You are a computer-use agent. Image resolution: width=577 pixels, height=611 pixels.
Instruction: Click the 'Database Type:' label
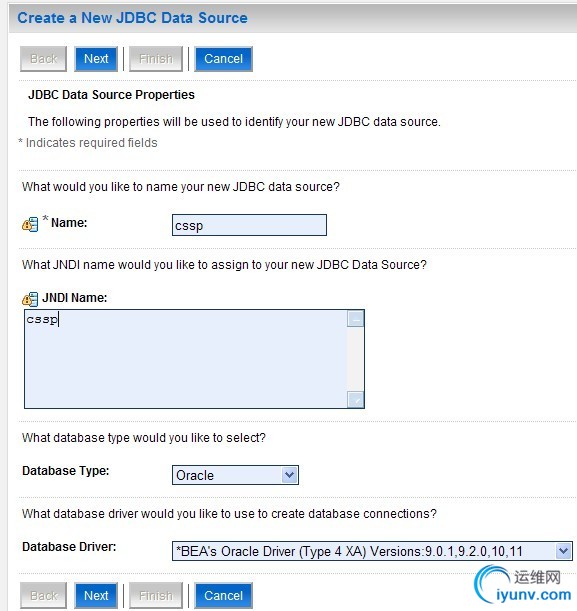click(66, 471)
